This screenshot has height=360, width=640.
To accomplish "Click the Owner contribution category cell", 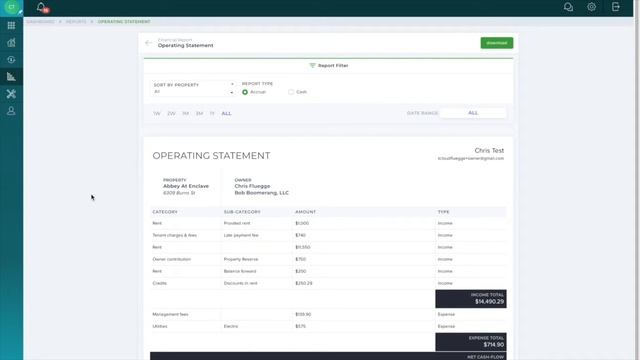I will pyautogui.click(x=171, y=259).
